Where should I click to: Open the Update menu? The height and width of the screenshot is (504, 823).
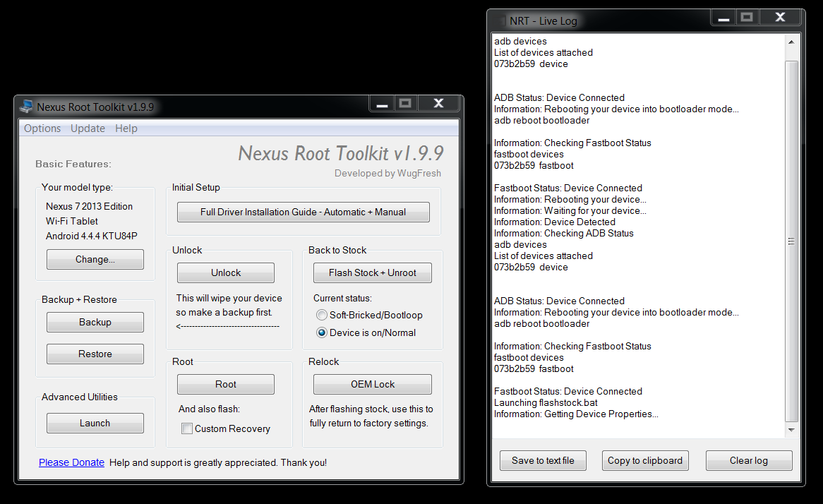click(x=88, y=128)
